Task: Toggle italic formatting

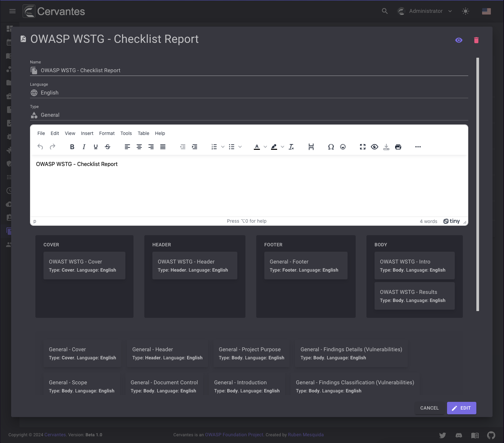Action: coord(84,147)
